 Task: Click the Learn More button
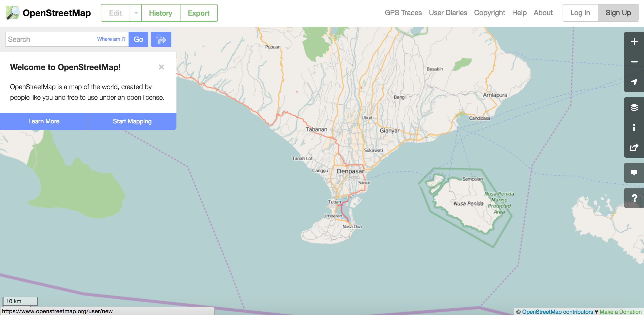point(44,121)
